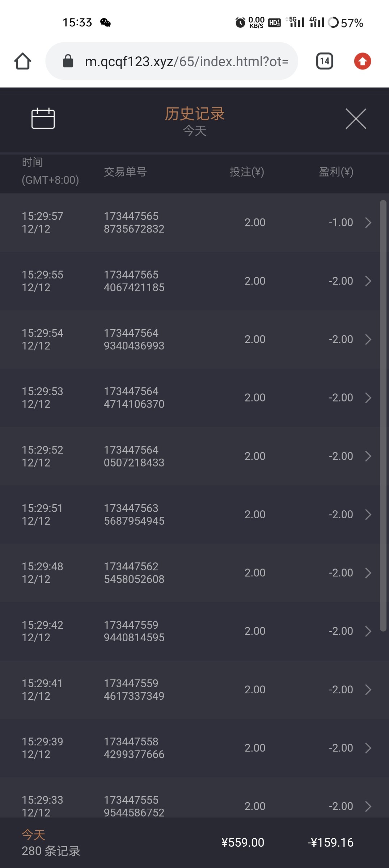Open transaction ending 0507218433

pos(134,456)
